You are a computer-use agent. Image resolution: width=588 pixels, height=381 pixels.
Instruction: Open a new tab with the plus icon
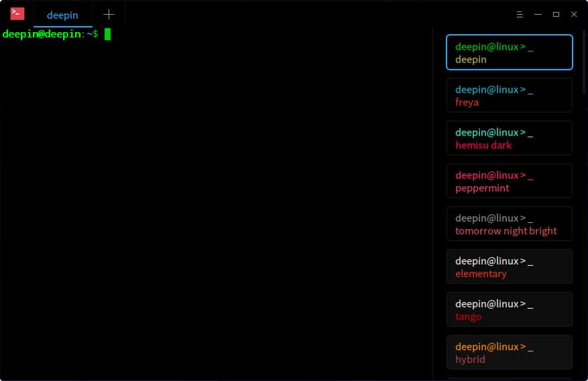tap(109, 15)
